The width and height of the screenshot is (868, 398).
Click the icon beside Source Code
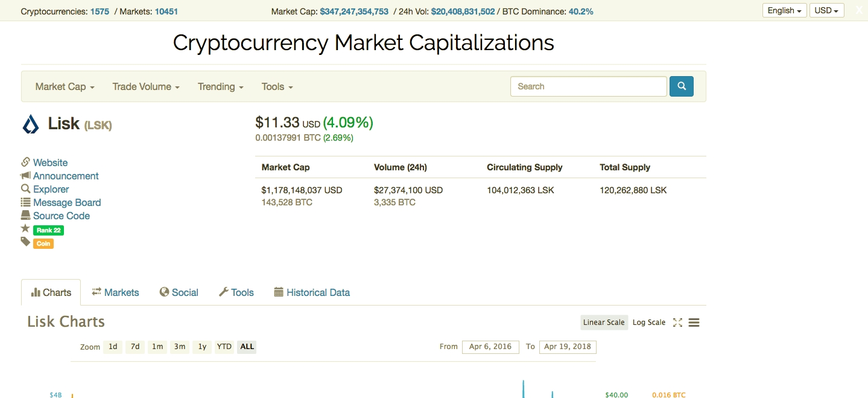(x=25, y=215)
